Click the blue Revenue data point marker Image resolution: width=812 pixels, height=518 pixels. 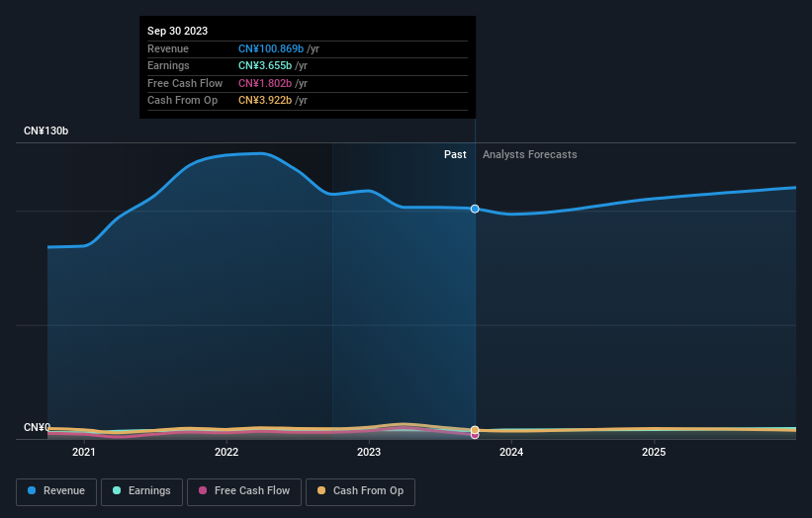pos(475,209)
